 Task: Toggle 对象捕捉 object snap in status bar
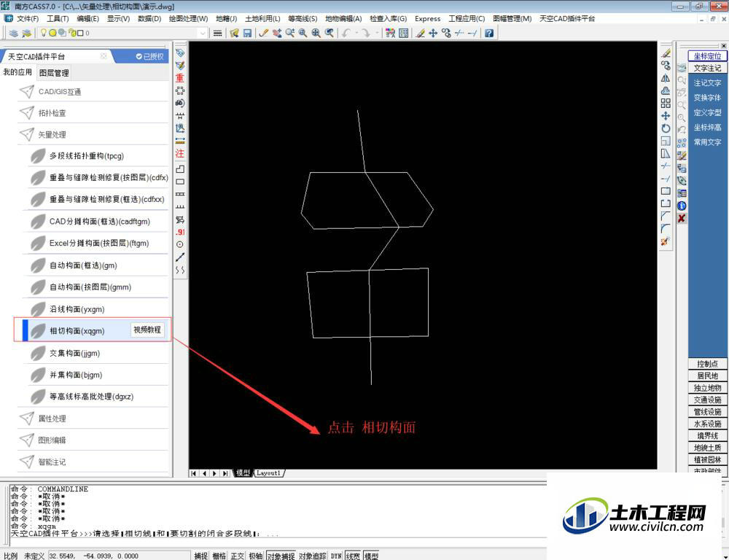click(x=281, y=556)
